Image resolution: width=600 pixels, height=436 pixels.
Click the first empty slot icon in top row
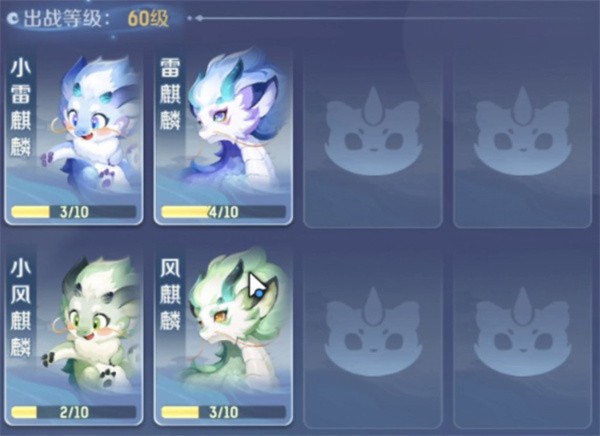pos(373,131)
